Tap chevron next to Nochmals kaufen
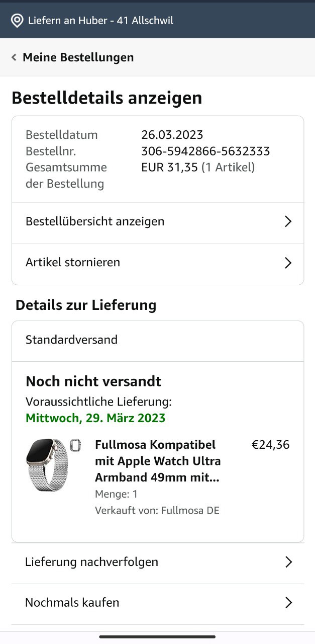 288,603
